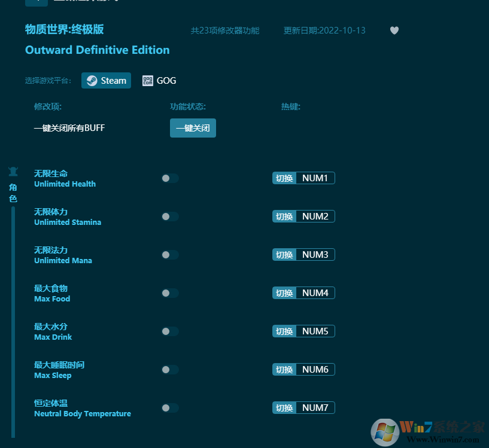The width and height of the screenshot is (489, 448).
Task: Select the Steam platform button
Action: [106, 80]
